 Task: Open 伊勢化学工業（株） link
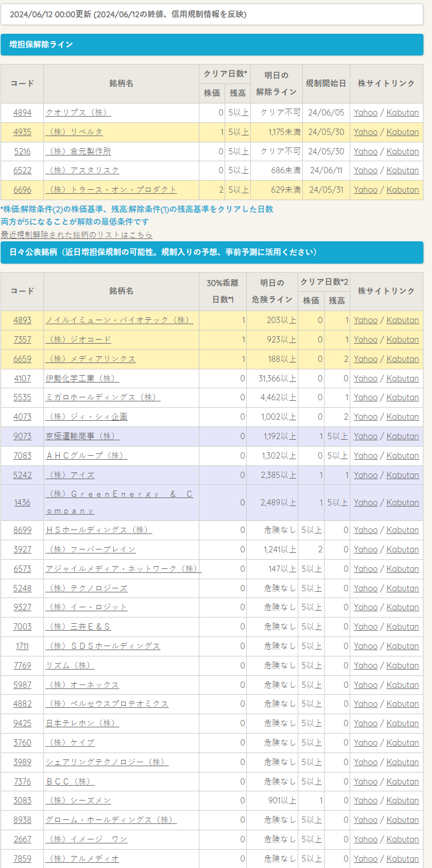click(82, 379)
